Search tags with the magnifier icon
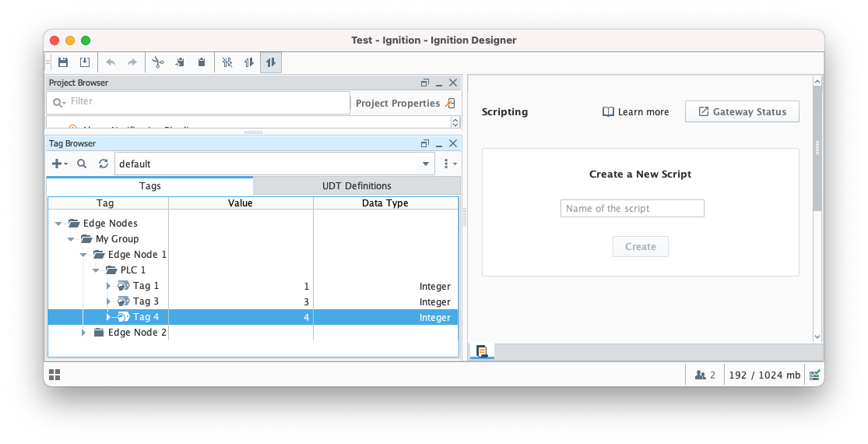Viewport: 868px width, 444px height. [x=82, y=164]
